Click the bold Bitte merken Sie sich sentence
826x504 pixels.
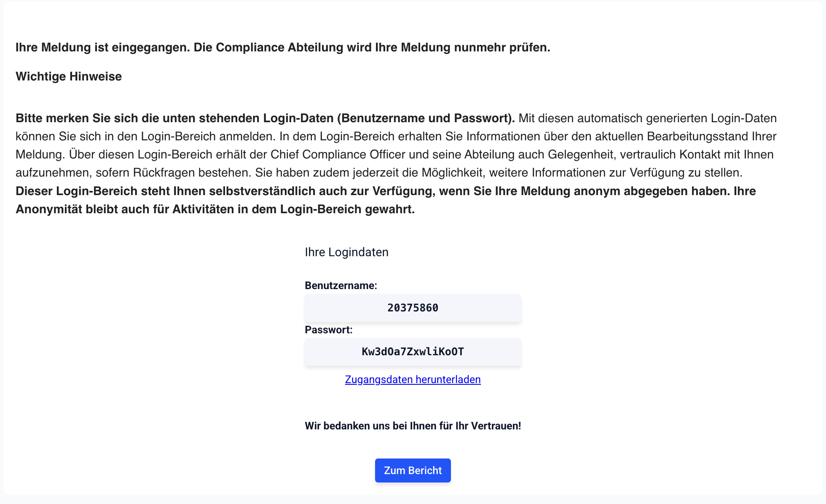[x=265, y=118]
